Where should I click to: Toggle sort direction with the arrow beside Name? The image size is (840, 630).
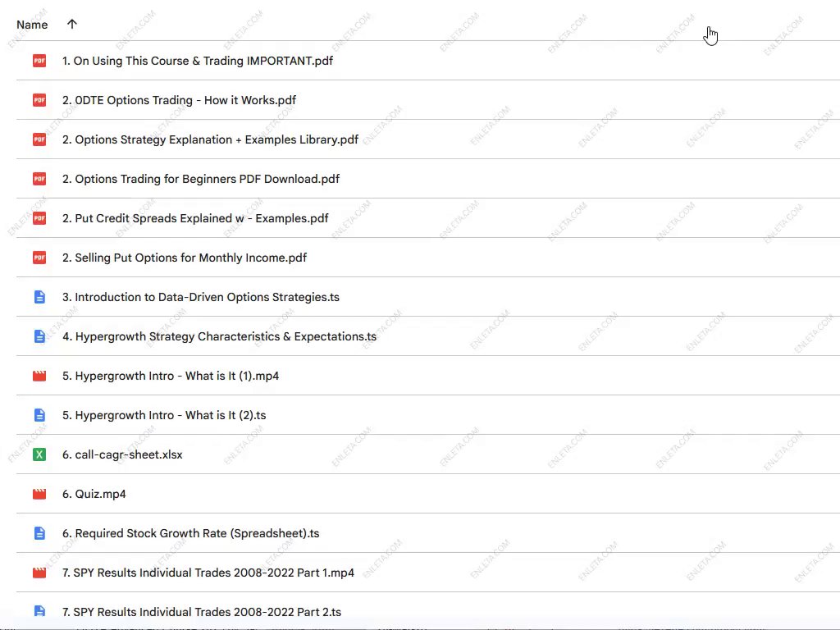coord(72,25)
